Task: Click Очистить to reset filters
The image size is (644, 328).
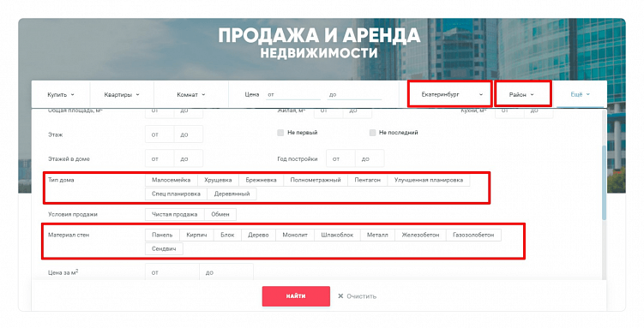Action: (x=357, y=296)
